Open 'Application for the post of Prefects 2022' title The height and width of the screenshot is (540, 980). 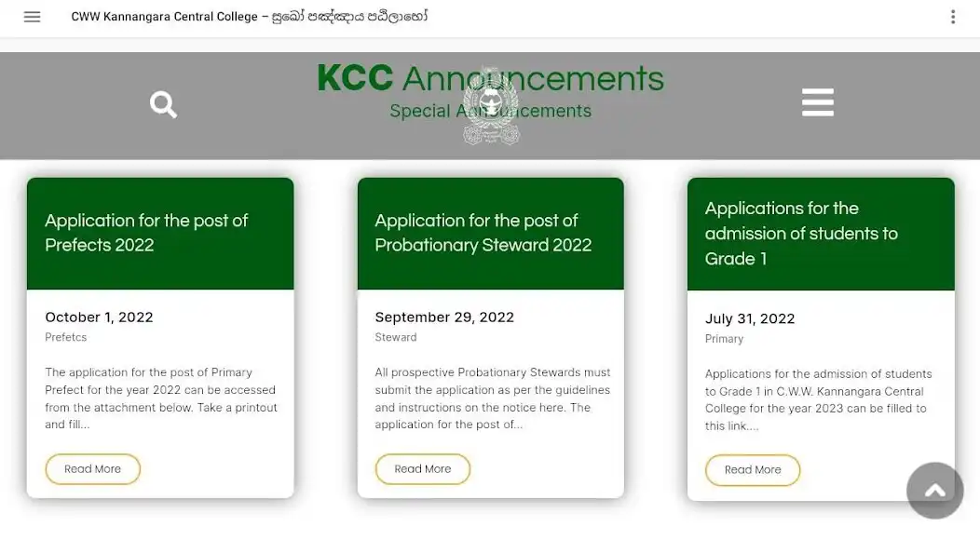click(146, 233)
